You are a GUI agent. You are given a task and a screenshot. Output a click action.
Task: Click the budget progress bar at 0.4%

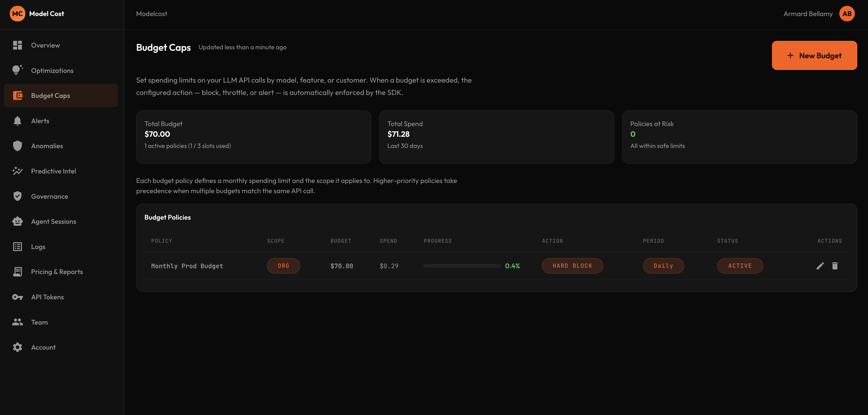(x=462, y=266)
